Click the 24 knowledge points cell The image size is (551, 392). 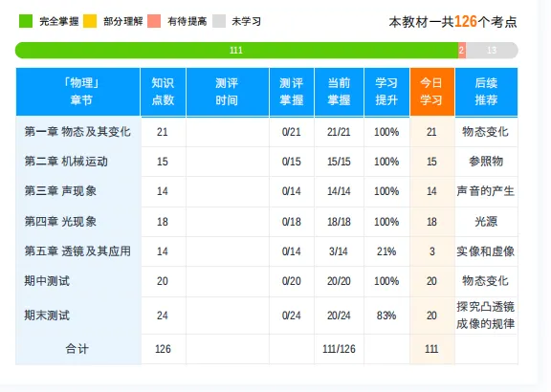pyautogui.click(x=163, y=316)
